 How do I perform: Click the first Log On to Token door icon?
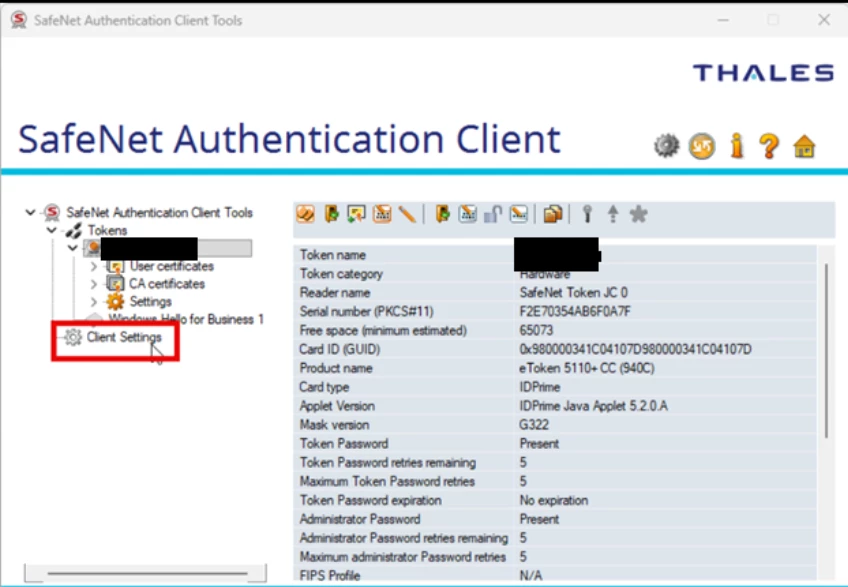pos(332,214)
